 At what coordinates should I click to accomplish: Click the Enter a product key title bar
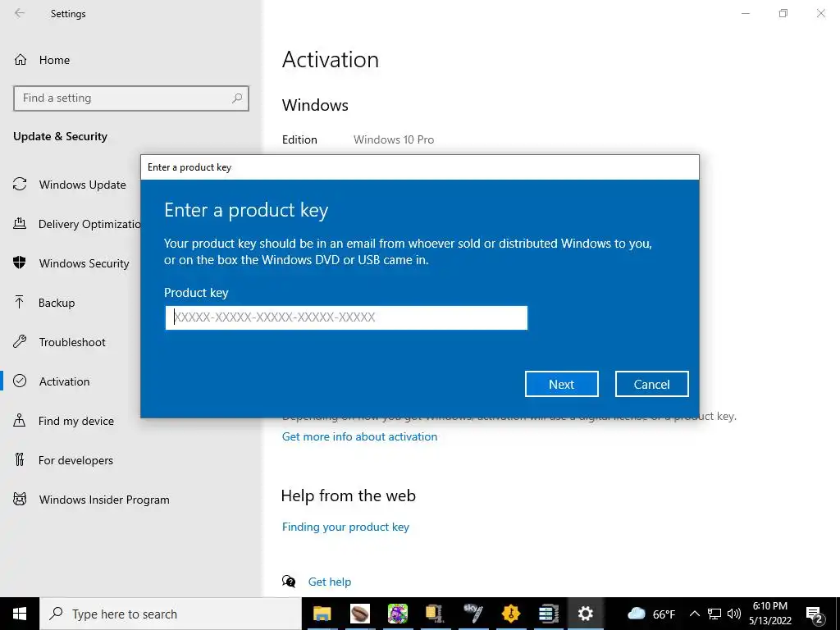coord(419,167)
